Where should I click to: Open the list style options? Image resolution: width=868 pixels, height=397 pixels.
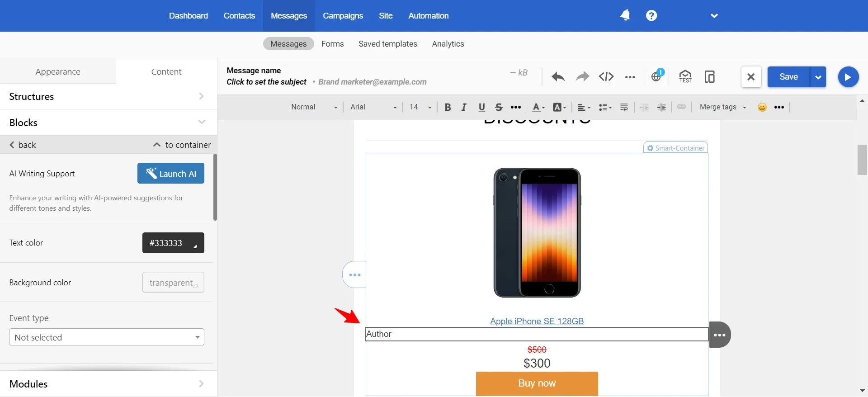pos(605,107)
